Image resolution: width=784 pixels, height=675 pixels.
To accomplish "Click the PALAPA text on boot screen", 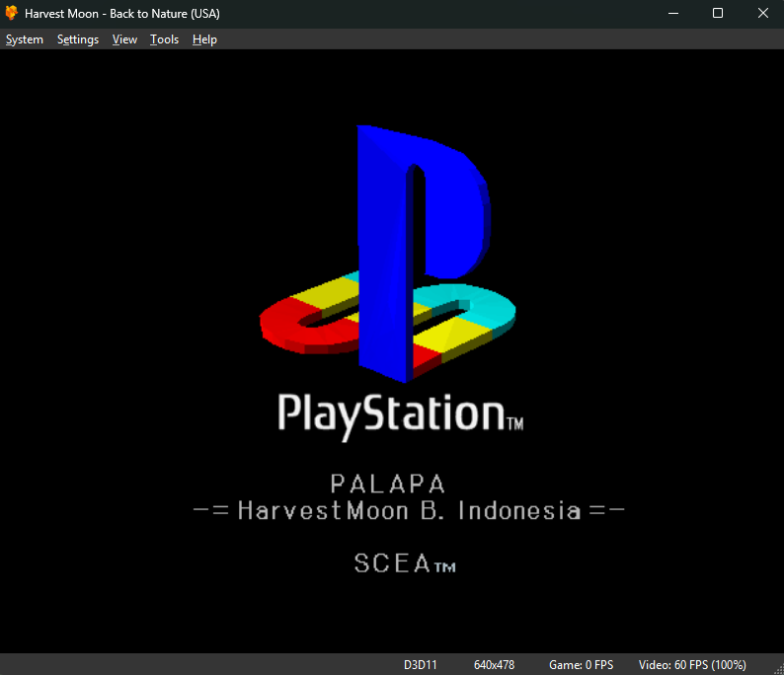I will [387, 484].
